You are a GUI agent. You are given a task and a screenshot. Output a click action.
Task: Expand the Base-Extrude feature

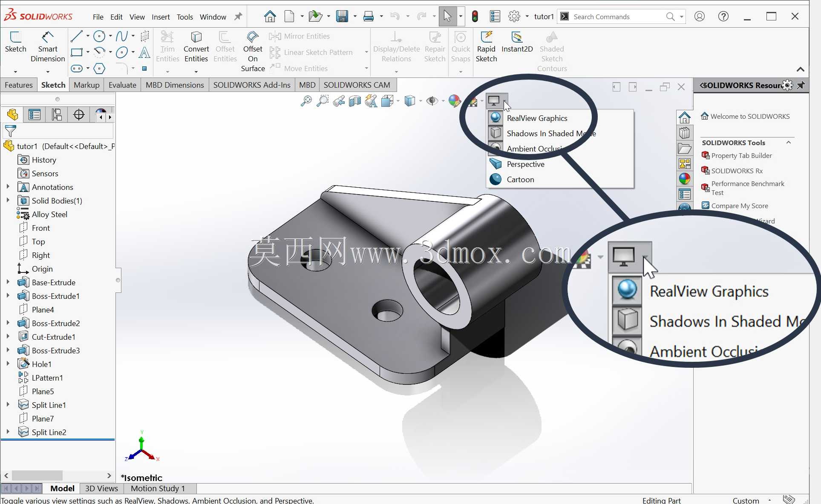point(8,282)
